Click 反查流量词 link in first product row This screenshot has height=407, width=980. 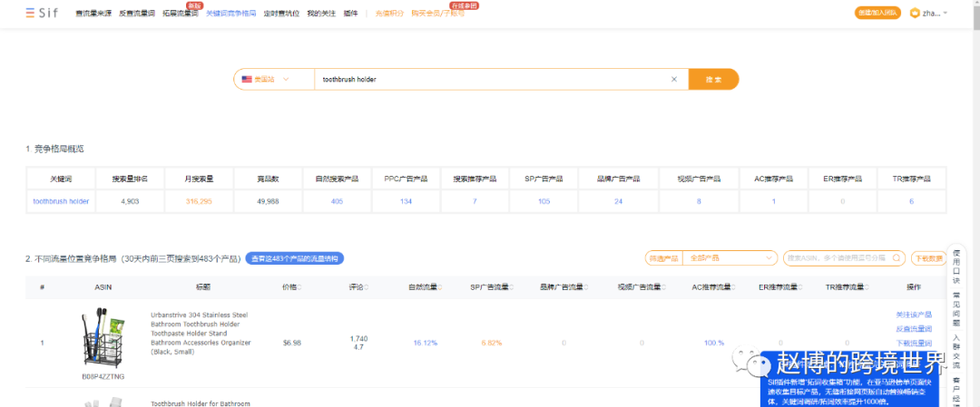coord(914,329)
